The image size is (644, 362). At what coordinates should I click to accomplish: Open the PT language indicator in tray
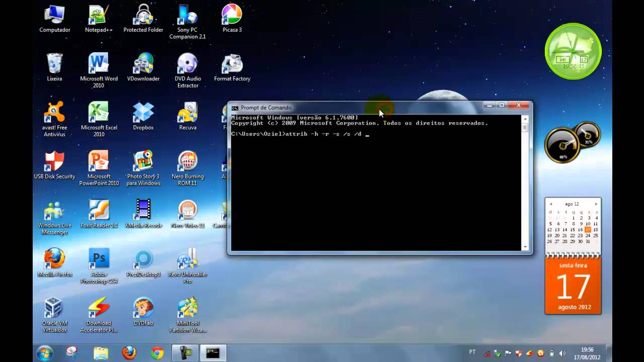472,352
